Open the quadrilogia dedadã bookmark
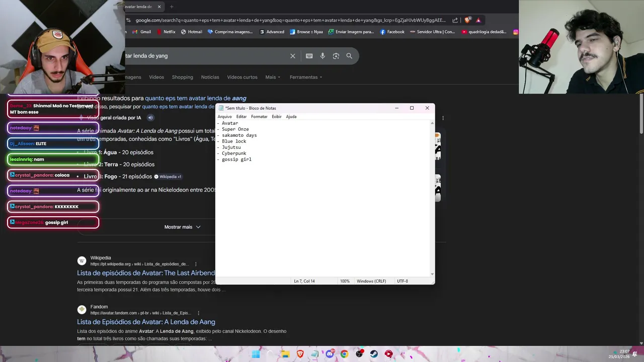The image size is (644, 362). [x=484, y=32]
